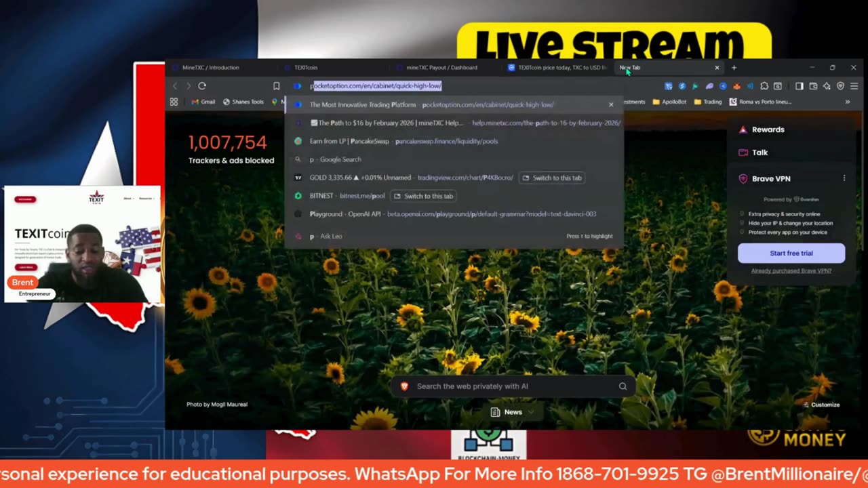868x488 pixels.
Task: Expand hidden bookmarks with double chevron
Action: click(x=848, y=102)
